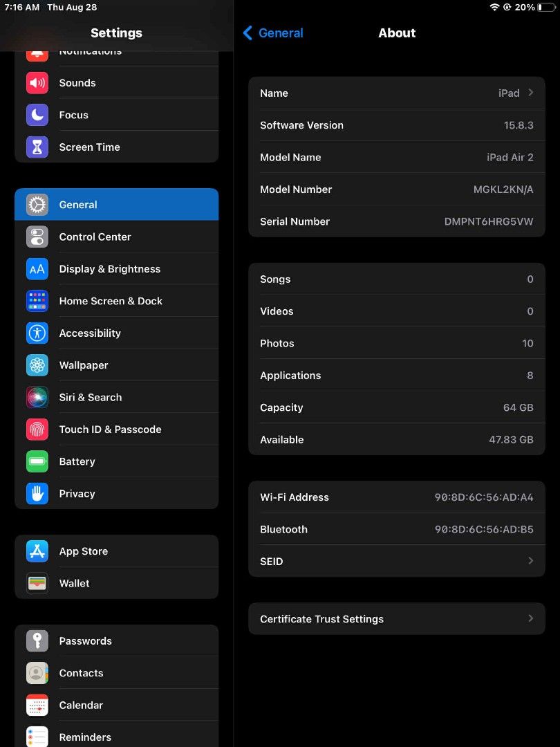Edit the device Name row

coord(397,93)
